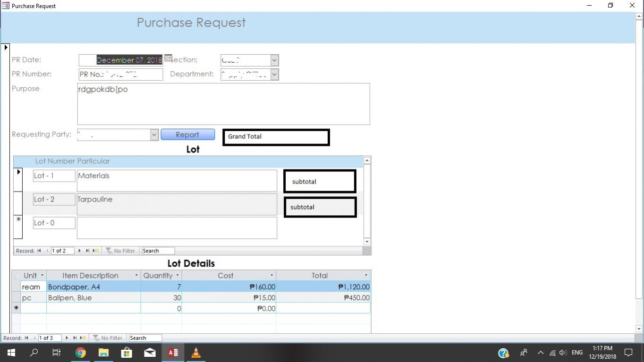Viewport: 644px width, 362px height.
Task: Click the main form record selector arrow
Action: pos(6,47)
